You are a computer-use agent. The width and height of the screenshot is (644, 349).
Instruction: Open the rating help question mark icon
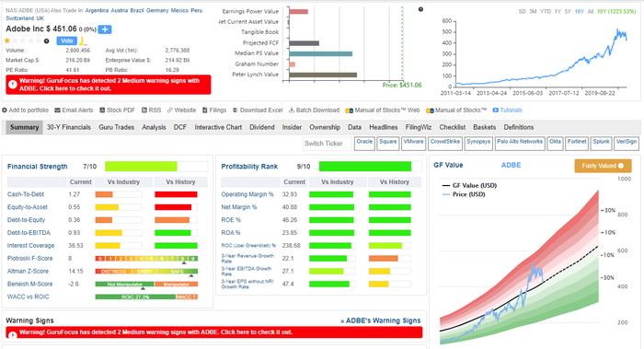(46, 41)
